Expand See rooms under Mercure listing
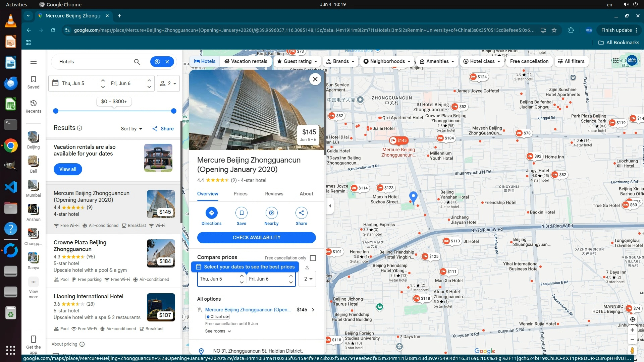Viewport: 644px width, 362px height. coord(218,331)
